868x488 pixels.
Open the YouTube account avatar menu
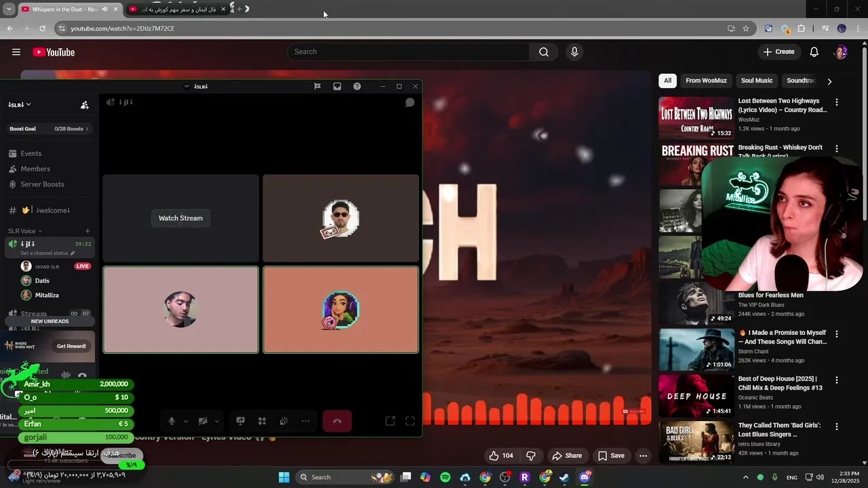click(841, 52)
